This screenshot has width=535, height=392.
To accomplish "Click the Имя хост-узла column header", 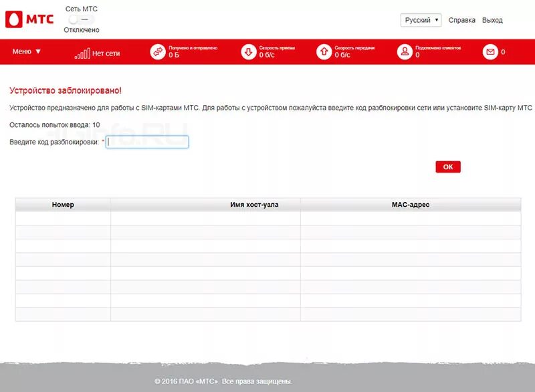I will tap(206, 205).
